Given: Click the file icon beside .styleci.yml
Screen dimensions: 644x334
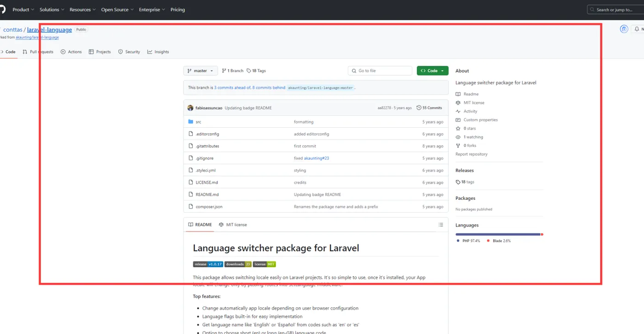Looking at the screenshot, I should [x=191, y=170].
